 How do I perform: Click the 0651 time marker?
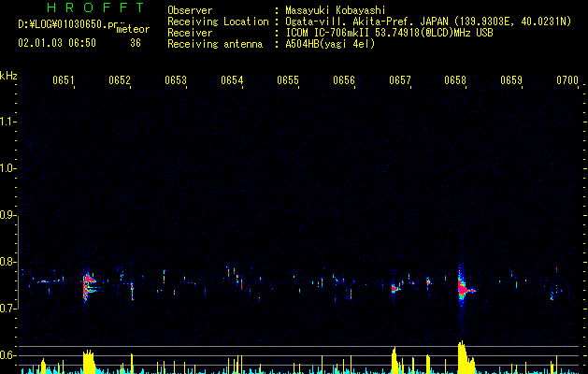[x=64, y=80]
